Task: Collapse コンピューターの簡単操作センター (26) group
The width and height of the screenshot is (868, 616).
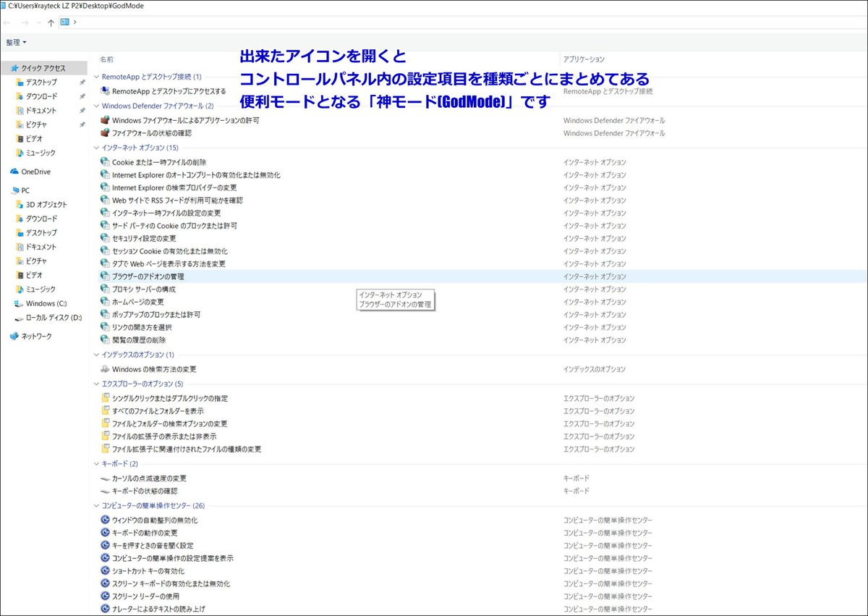Action: [97, 506]
